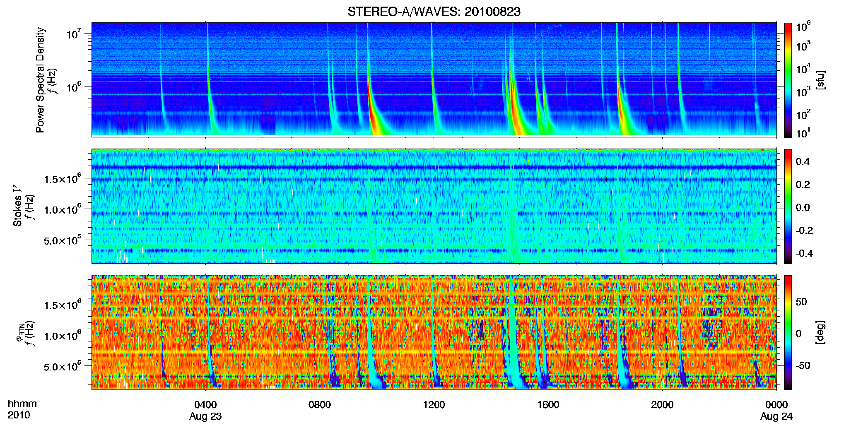Click the 0.0 label on Stokes colorbar
Image resolution: width=868 pixels, height=447 pixels.
point(803,207)
